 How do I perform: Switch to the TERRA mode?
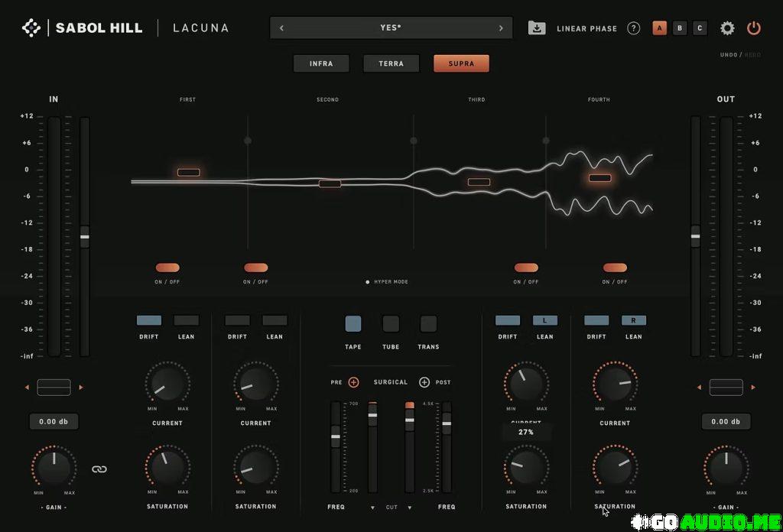(x=391, y=63)
